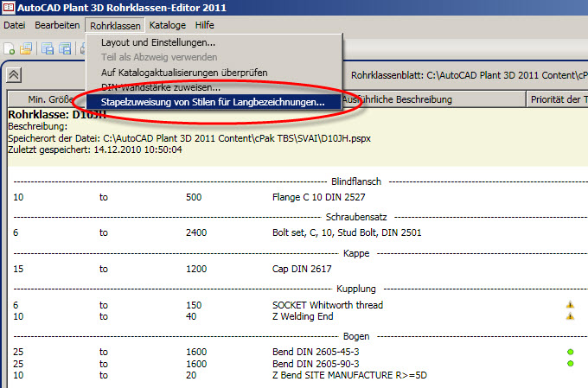Select Bend DIN 2605-90-3 description
This screenshot has width=588, height=388.
pyautogui.click(x=316, y=364)
